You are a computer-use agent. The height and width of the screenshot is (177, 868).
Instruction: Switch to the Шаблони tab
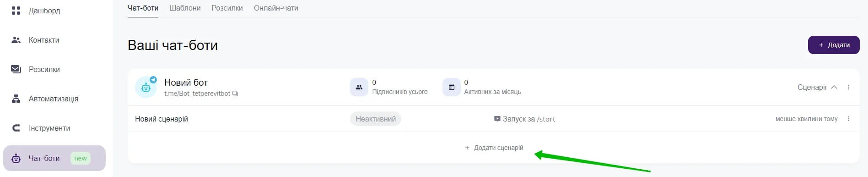tap(185, 8)
